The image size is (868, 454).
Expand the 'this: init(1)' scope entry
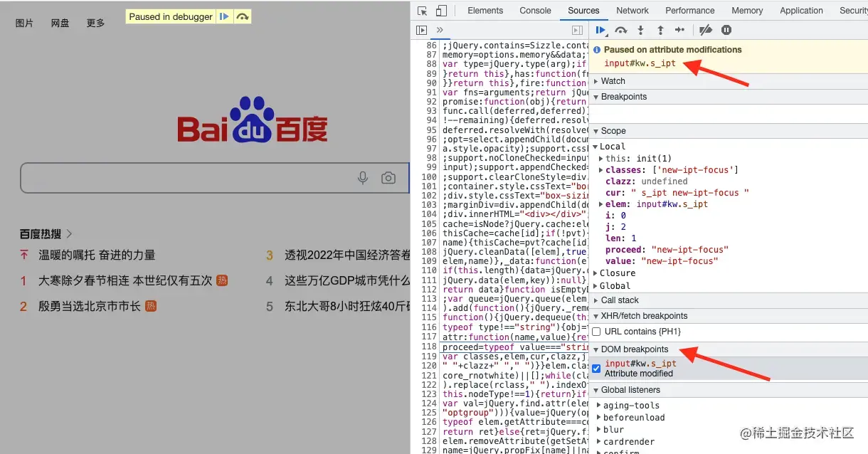602,158
